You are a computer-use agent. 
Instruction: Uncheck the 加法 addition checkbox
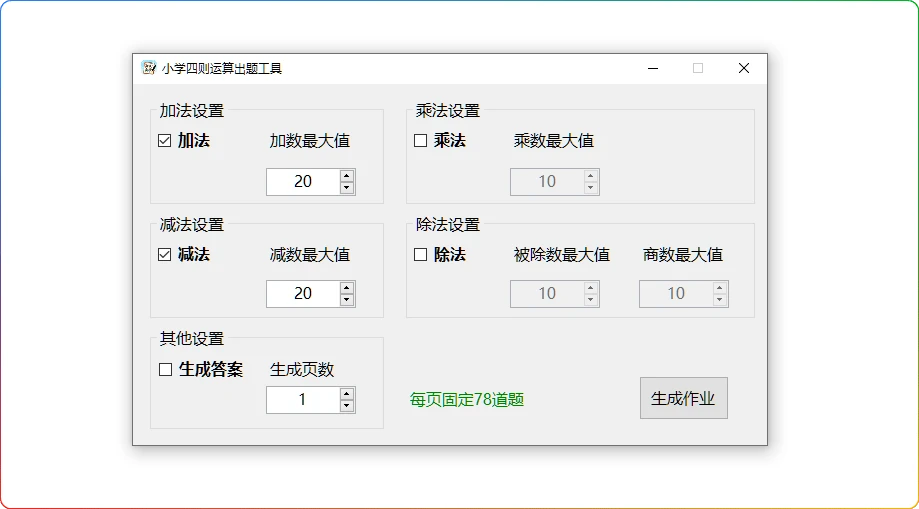tap(165, 141)
